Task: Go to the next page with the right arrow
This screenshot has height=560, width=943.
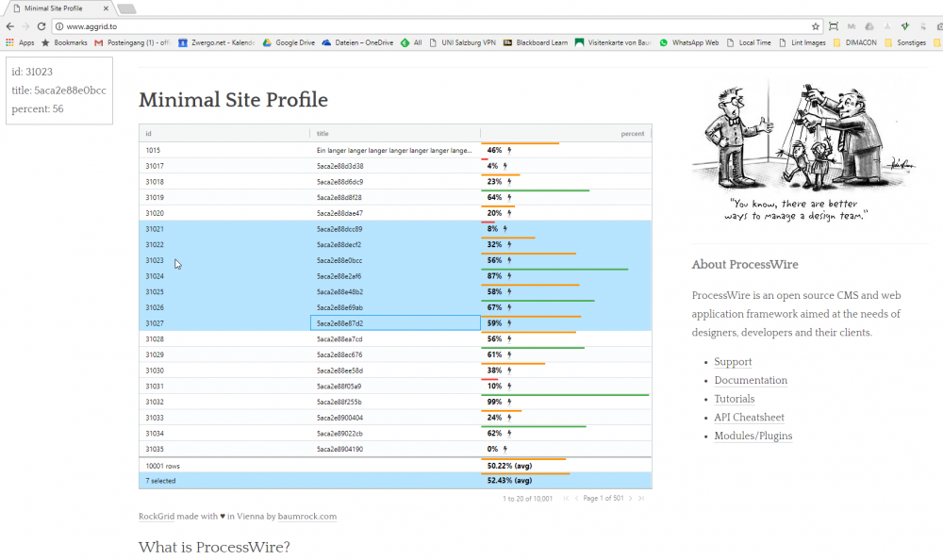Action: click(x=630, y=498)
